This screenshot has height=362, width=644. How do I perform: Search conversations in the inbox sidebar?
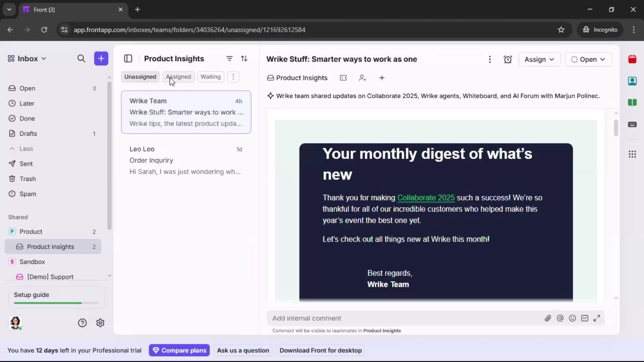tap(81, 58)
